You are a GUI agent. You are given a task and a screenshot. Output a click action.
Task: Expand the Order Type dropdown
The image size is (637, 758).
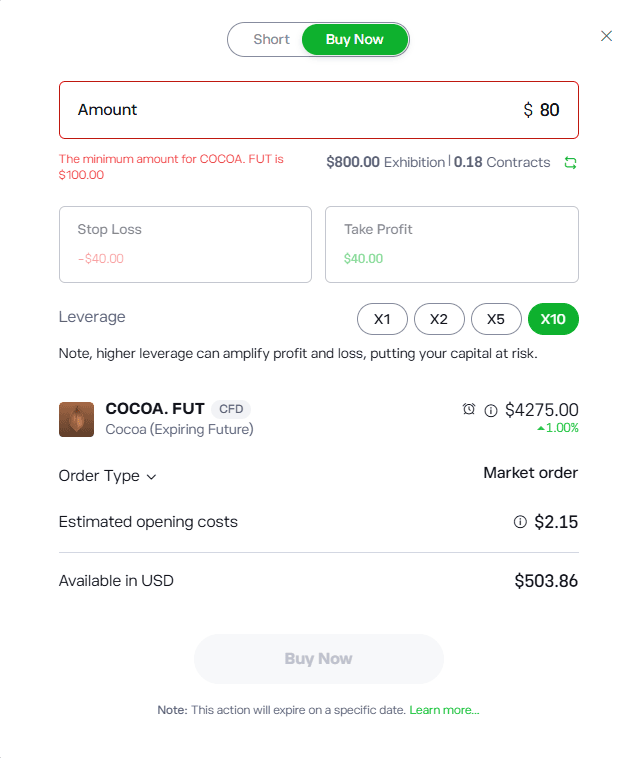coord(108,476)
